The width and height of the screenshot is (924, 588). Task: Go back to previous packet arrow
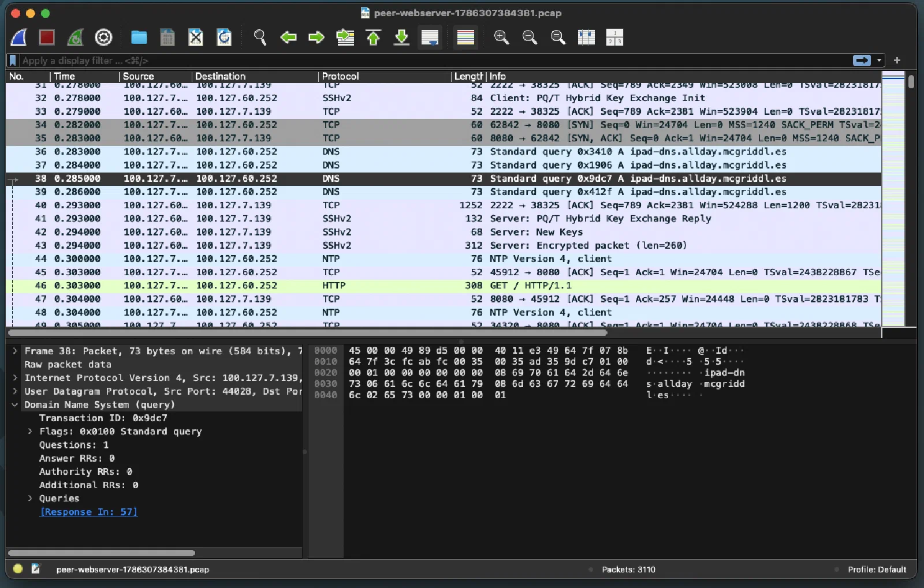(x=288, y=38)
